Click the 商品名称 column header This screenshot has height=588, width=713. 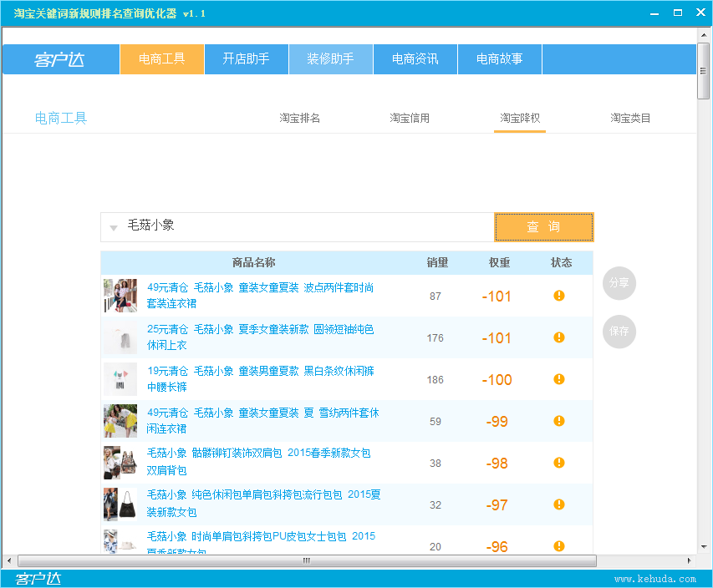pyautogui.click(x=254, y=262)
